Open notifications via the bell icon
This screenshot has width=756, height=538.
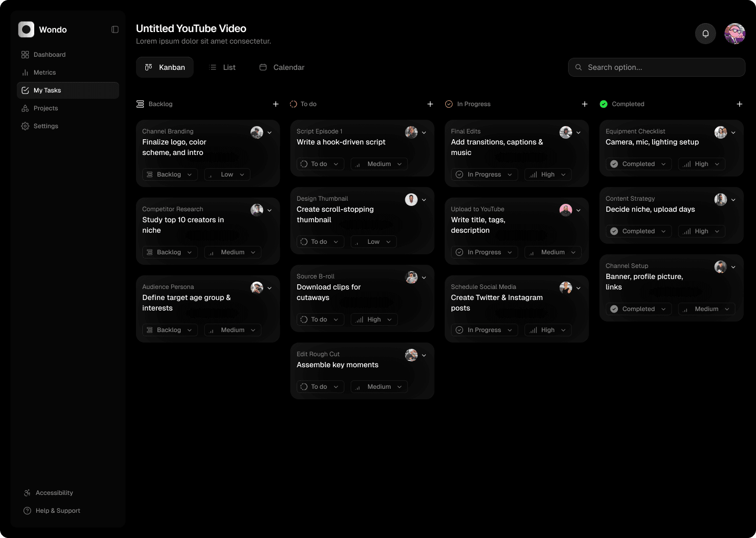(x=705, y=34)
